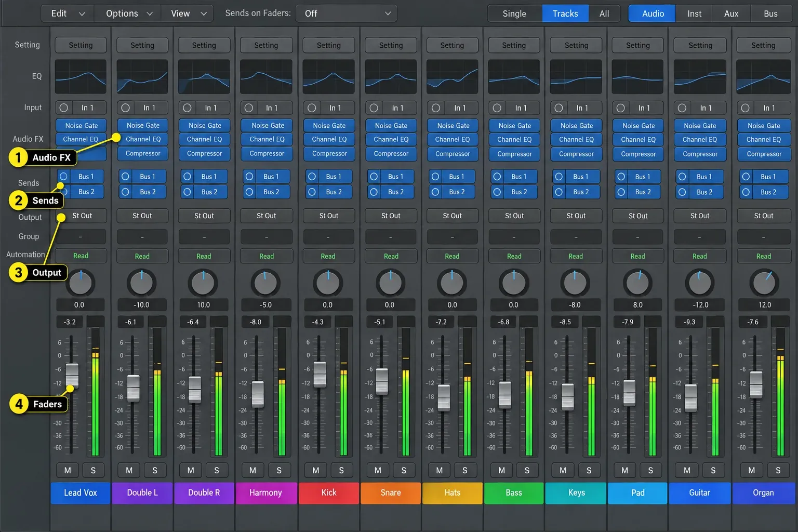Open the Edit dropdown menu
Image resolution: width=798 pixels, height=532 pixels.
tap(68, 14)
